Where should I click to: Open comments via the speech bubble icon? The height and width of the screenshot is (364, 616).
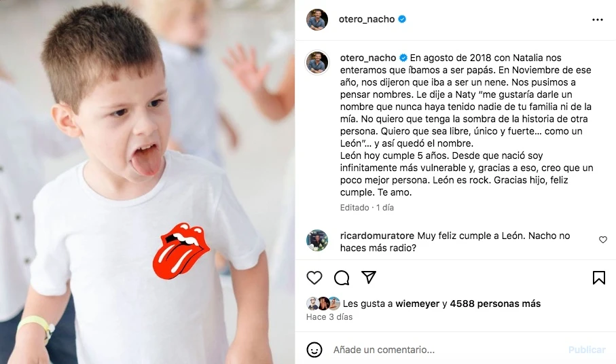pos(342,278)
